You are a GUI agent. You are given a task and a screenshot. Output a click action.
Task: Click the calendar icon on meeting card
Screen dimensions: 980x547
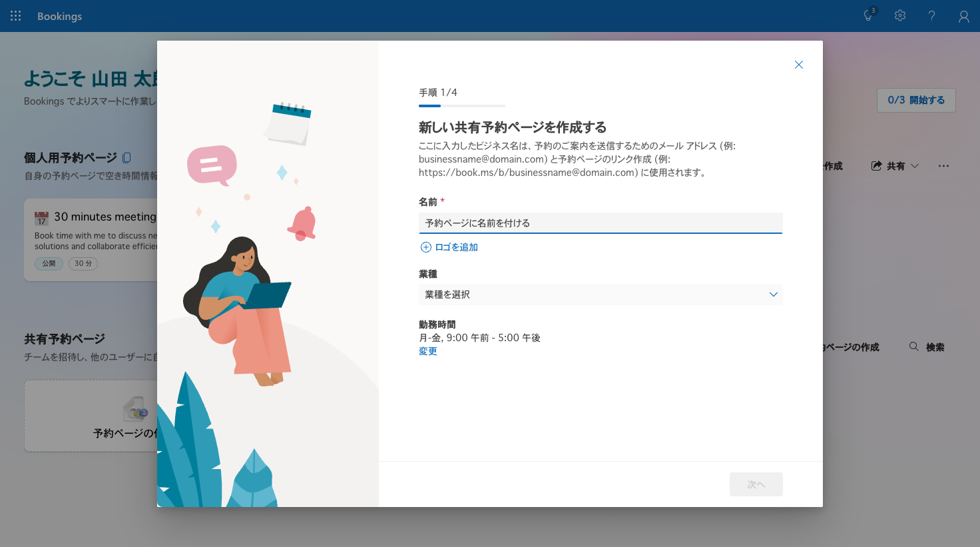pos(42,218)
